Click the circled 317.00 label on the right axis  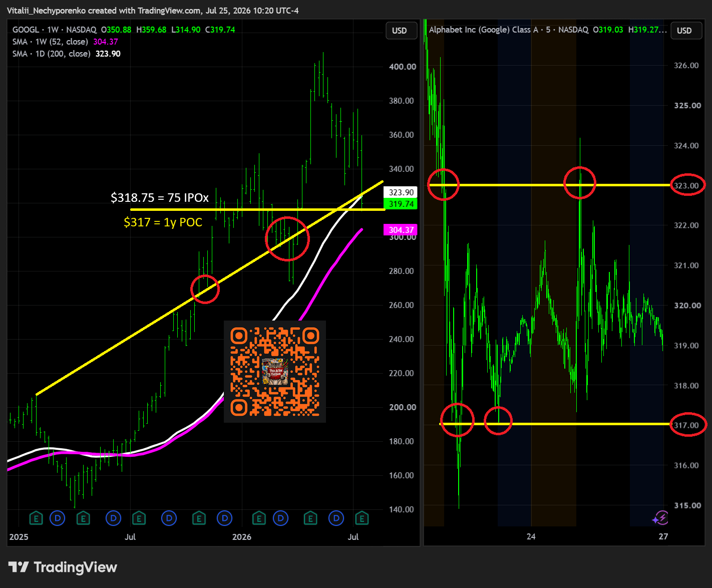[x=686, y=425]
